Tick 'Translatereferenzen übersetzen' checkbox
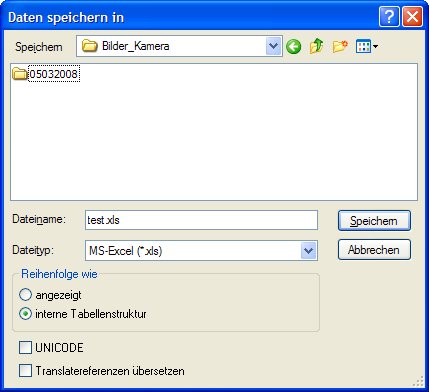This screenshot has width=429, height=392. tap(25, 371)
